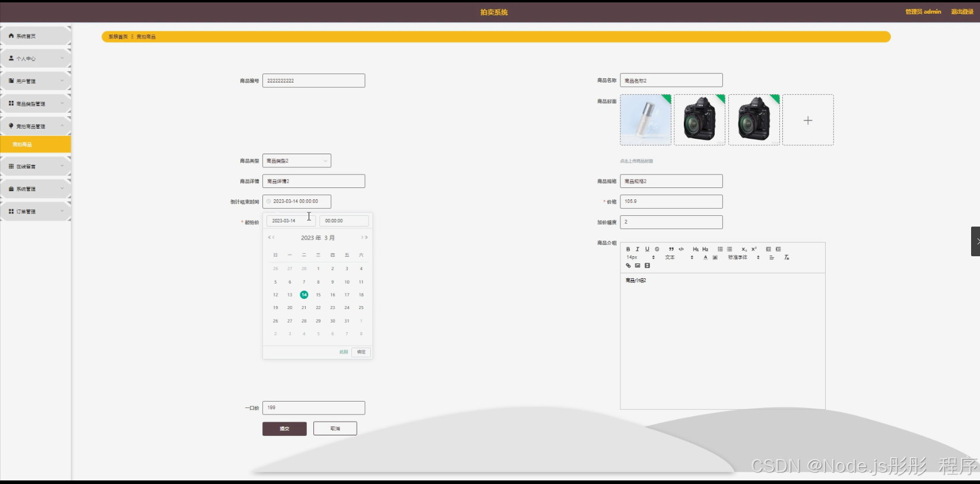Click the add cover image upload box

point(808,120)
